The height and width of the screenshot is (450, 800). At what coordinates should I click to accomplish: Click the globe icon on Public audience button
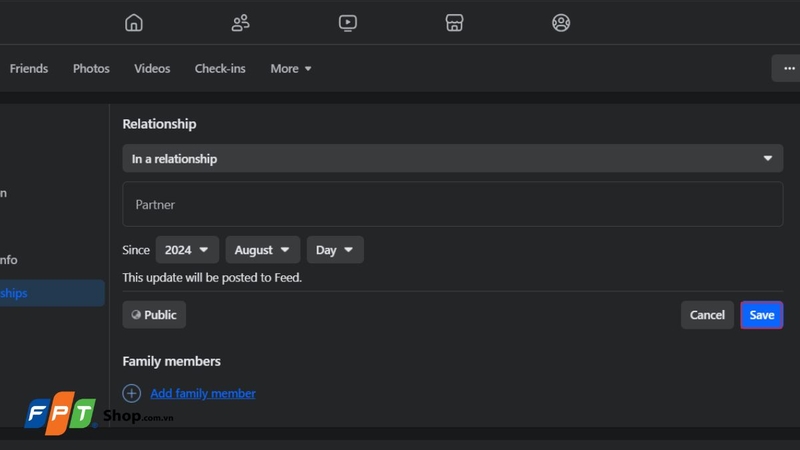(x=136, y=315)
